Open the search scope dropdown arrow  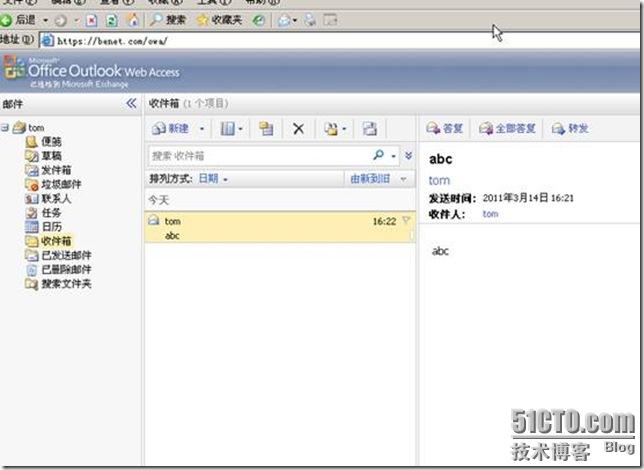(x=393, y=156)
